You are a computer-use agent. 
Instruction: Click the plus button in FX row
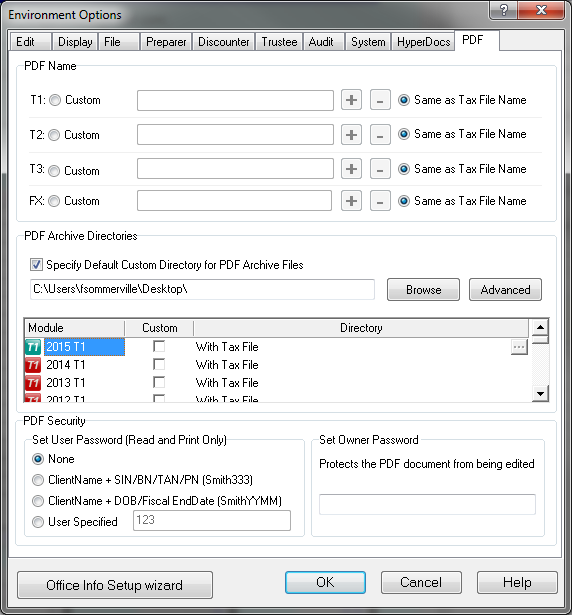[351, 200]
